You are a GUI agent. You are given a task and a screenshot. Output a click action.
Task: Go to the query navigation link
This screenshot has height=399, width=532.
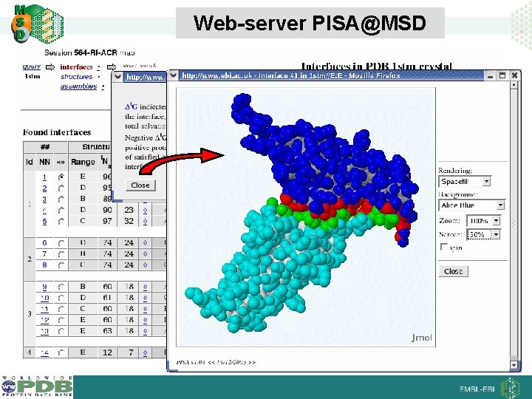[32, 66]
